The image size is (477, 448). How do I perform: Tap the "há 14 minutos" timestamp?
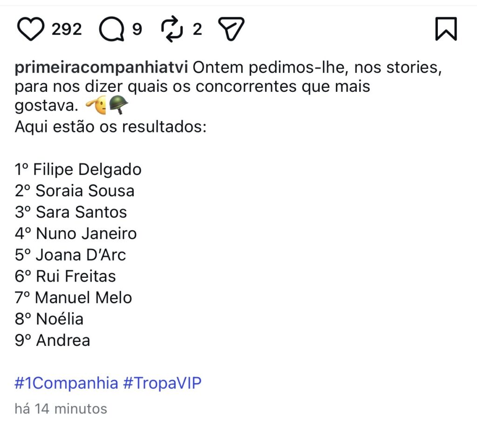(x=61, y=409)
